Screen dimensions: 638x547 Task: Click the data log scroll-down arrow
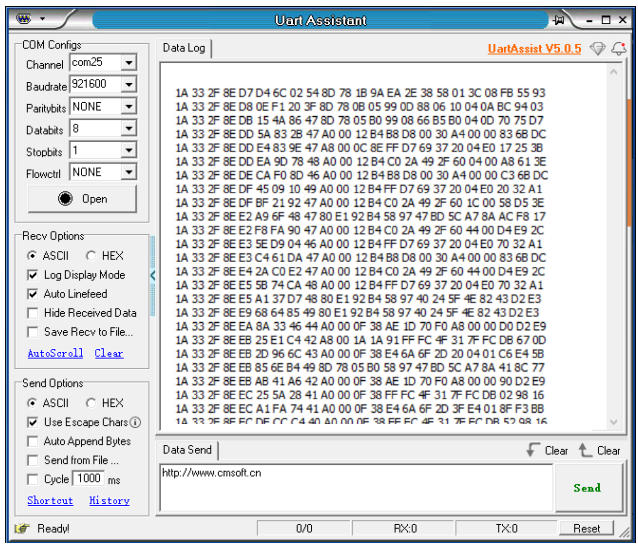point(614,422)
